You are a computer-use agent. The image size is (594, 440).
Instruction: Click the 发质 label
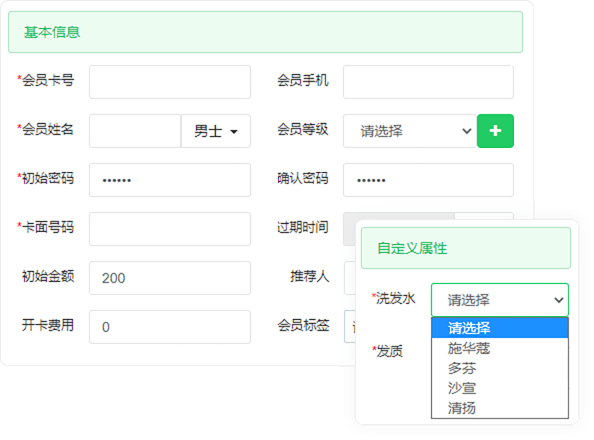point(388,351)
